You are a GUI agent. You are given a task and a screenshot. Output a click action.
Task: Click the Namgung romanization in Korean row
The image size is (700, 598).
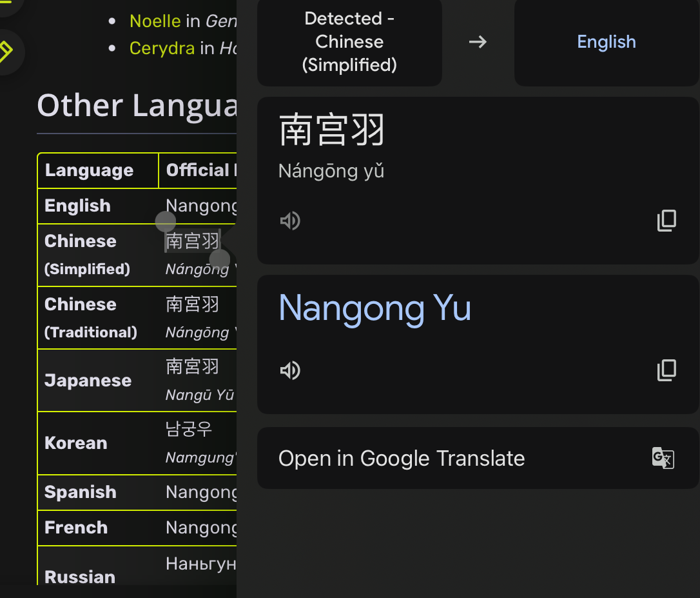click(x=200, y=457)
